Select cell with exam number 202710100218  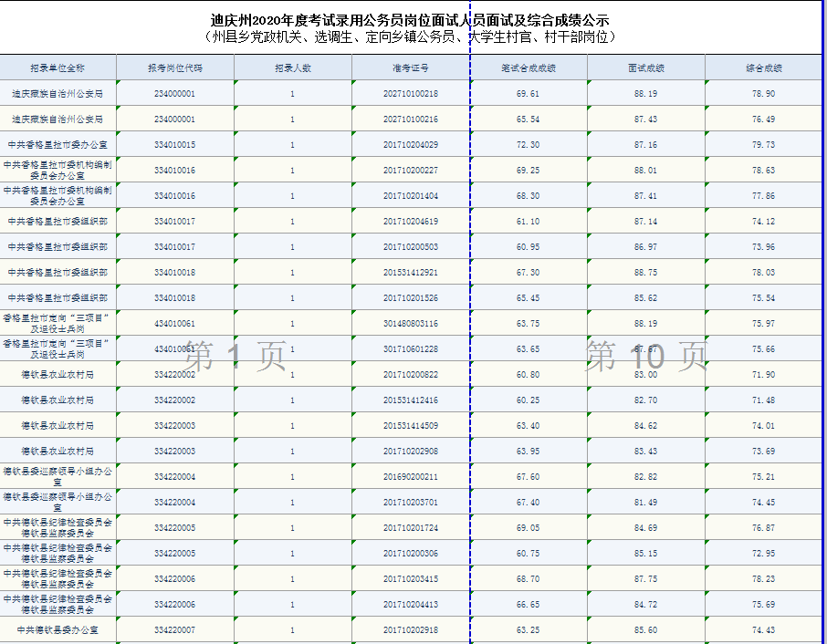411,94
